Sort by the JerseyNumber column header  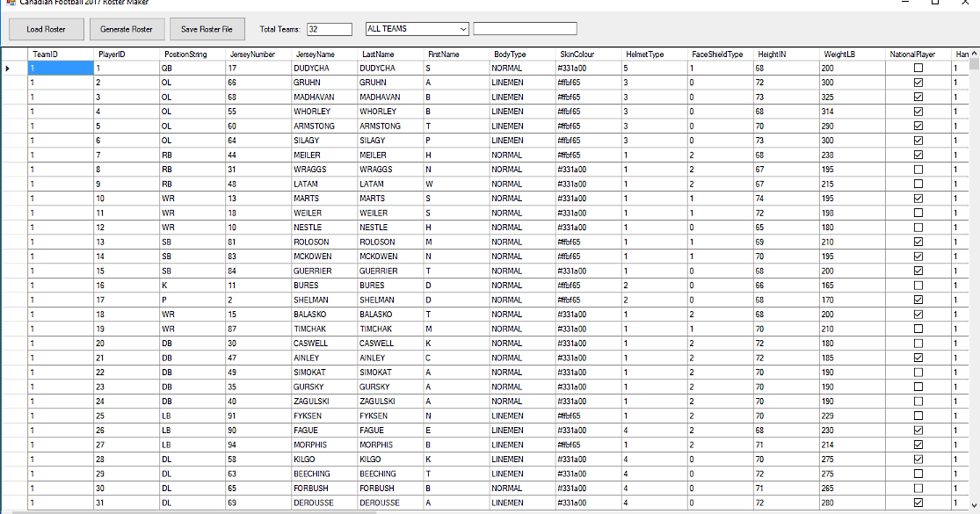(x=258, y=54)
